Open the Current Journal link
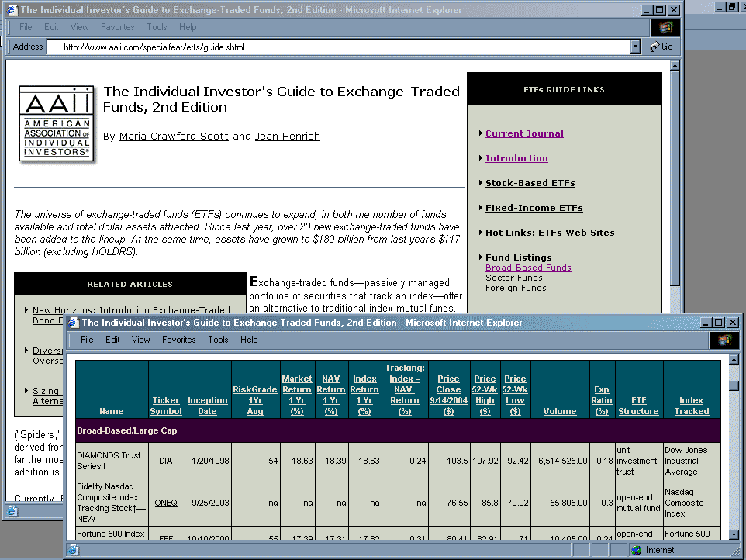The image size is (746, 560). [x=524, y=133]
